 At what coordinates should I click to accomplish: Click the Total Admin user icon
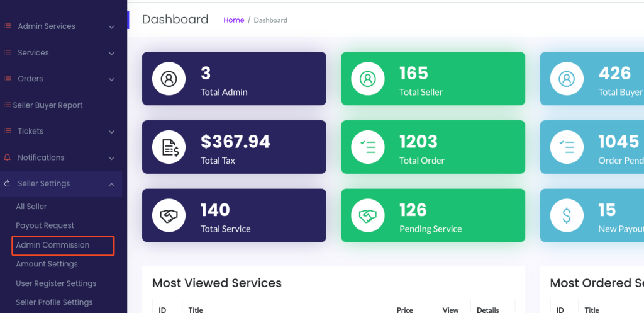click(x=169, y=79)
